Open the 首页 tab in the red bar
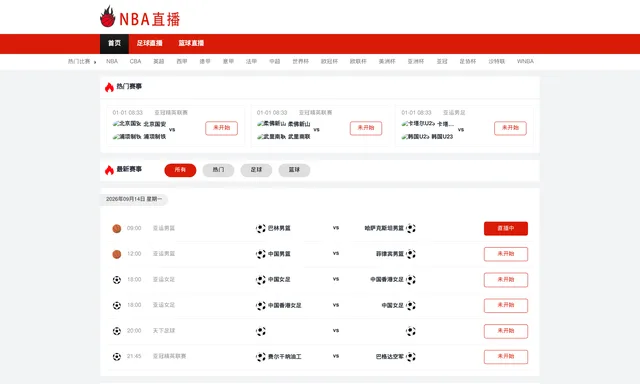This screenshot has width=640, height=384. click(x=114, y=43)
